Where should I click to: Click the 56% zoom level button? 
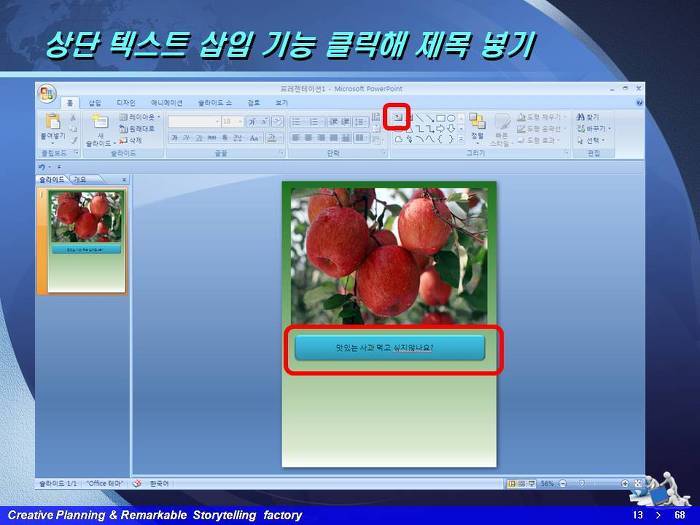pyautogui.click(x=547, y=483)
